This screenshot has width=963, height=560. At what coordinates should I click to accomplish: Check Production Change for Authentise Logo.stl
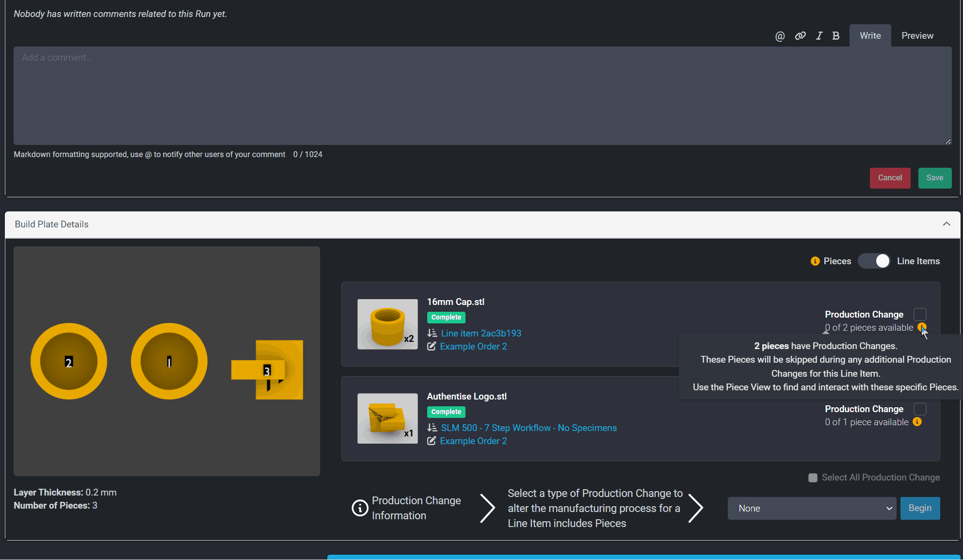920,409
